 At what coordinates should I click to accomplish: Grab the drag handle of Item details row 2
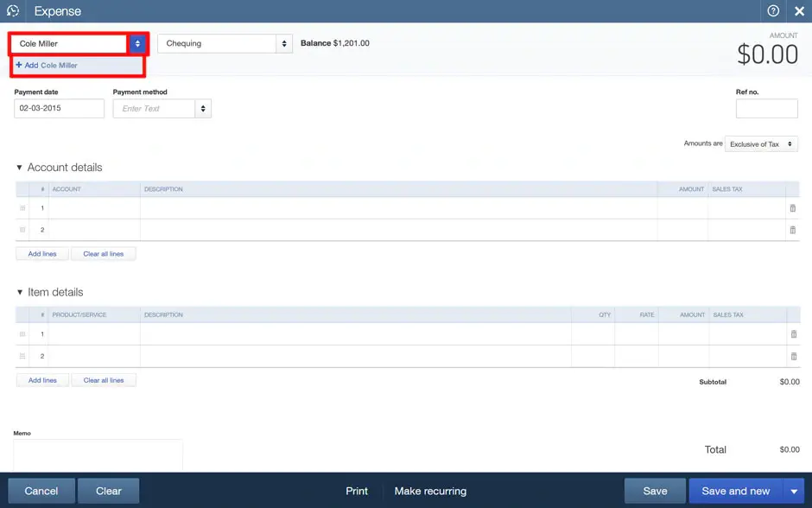22,356
